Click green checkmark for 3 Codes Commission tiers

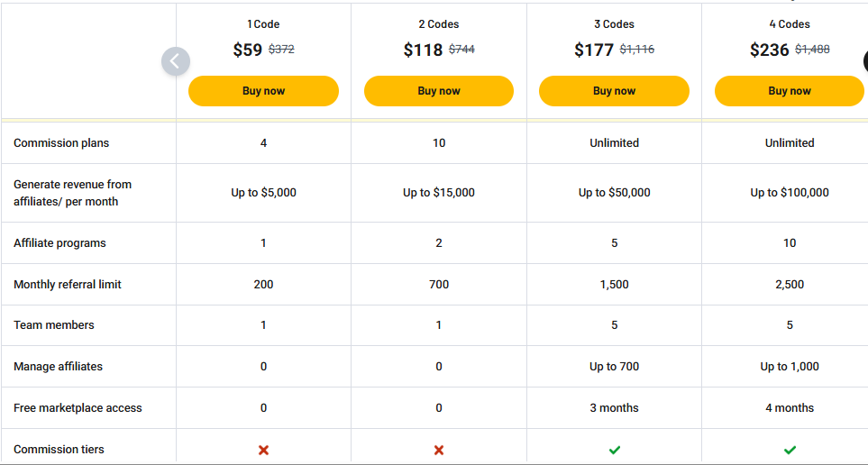coord(615,450)
